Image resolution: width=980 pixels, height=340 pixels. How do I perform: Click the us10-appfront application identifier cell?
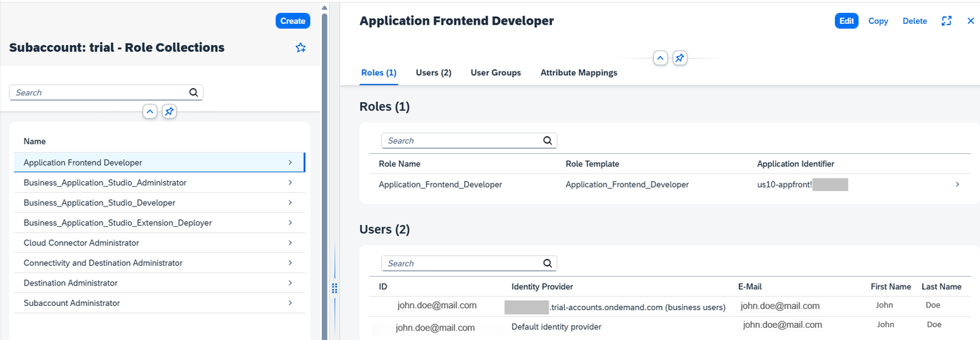[802, 185]
